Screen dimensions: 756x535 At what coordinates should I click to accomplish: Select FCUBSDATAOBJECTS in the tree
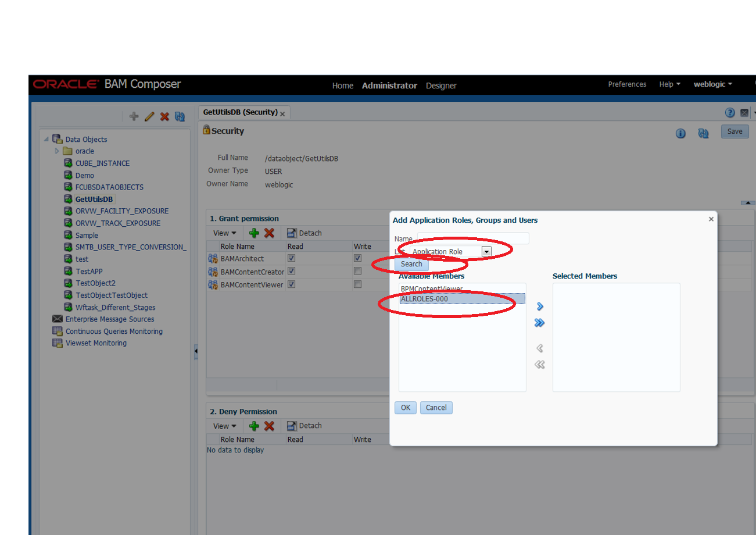tap(109, 187)
